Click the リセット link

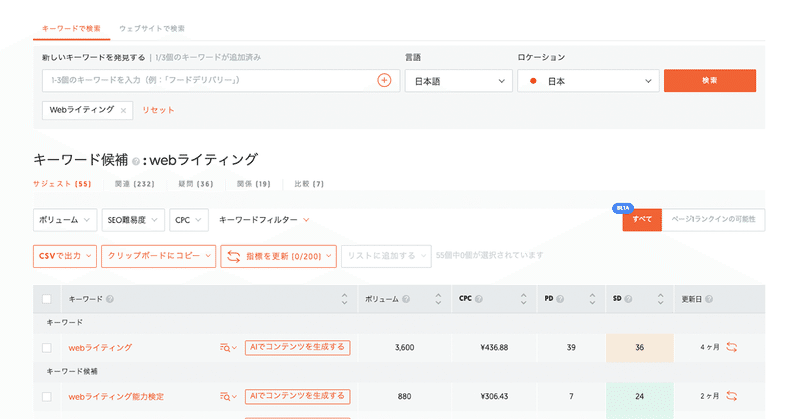pos(158,110)
